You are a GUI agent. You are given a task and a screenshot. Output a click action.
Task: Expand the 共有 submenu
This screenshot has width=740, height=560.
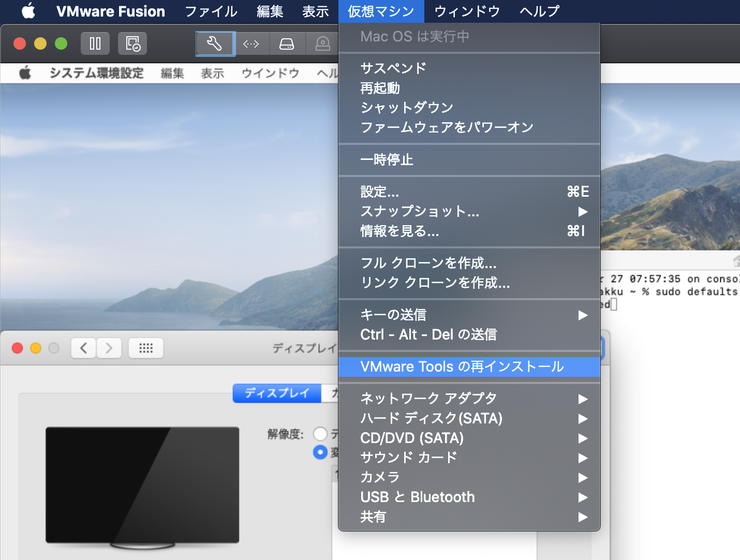[x=469, y=517]
